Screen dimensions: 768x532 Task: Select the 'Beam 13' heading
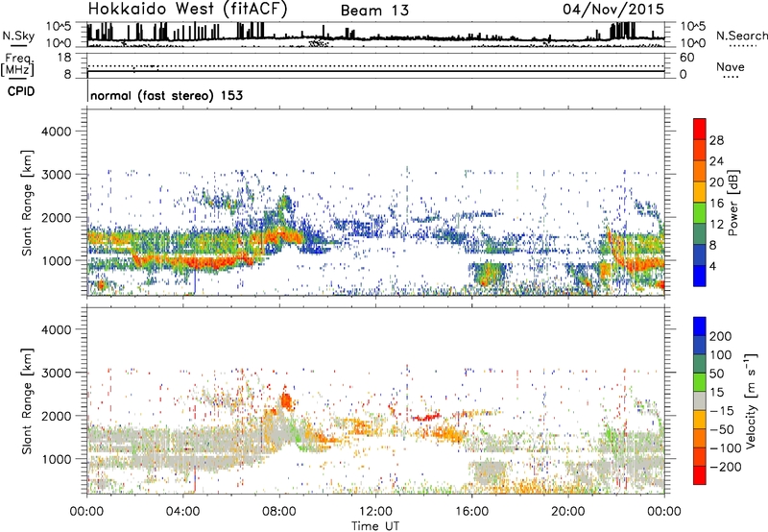coord(374,11)
